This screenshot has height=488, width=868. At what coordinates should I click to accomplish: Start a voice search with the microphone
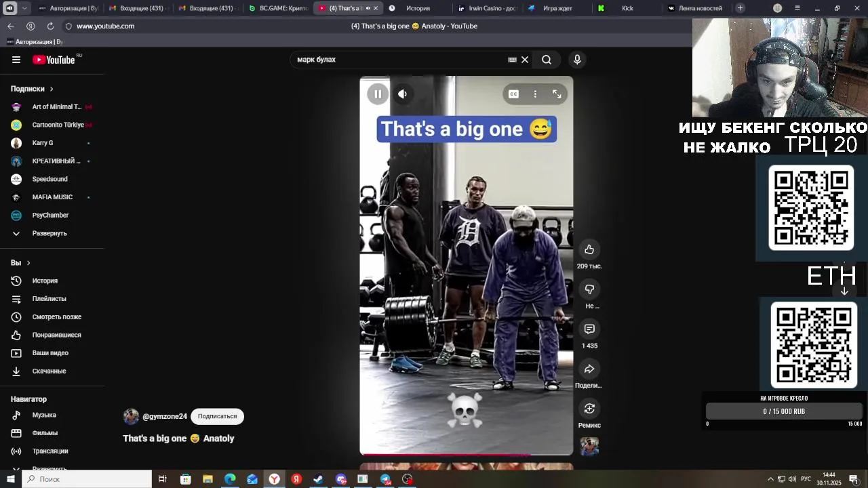577,60
